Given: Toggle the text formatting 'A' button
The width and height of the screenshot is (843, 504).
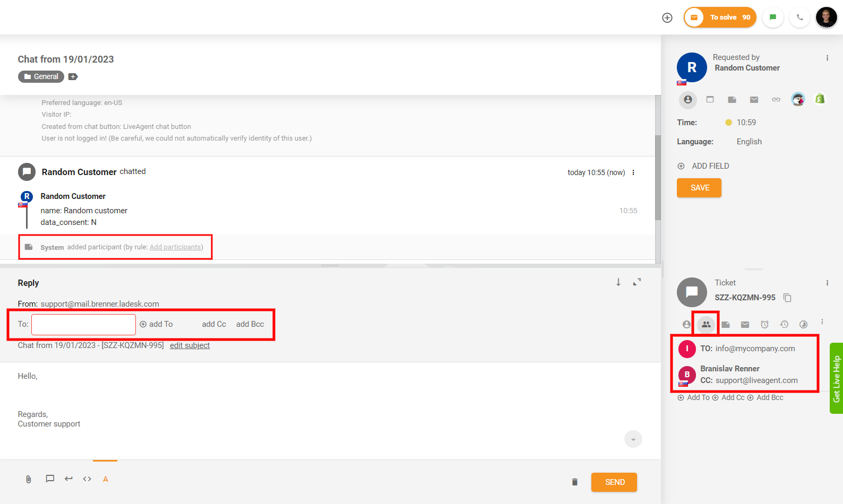Looking at the screenshot, I should [x=106, y=479].
